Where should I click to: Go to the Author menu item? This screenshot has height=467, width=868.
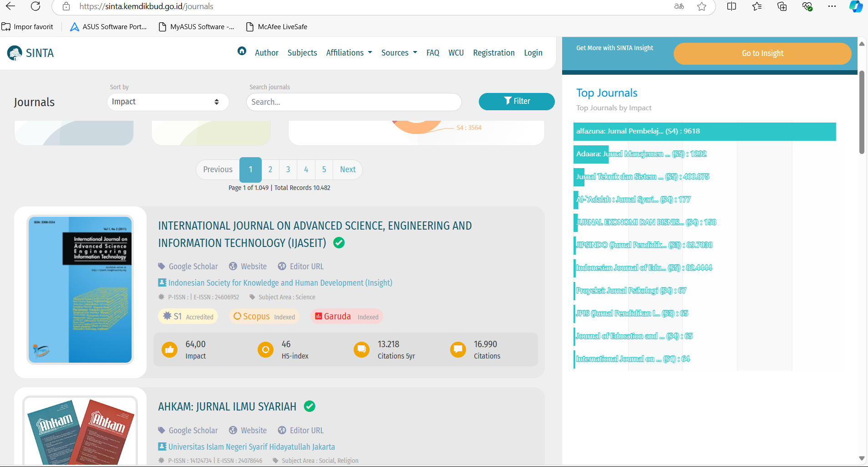coord(266,53)
